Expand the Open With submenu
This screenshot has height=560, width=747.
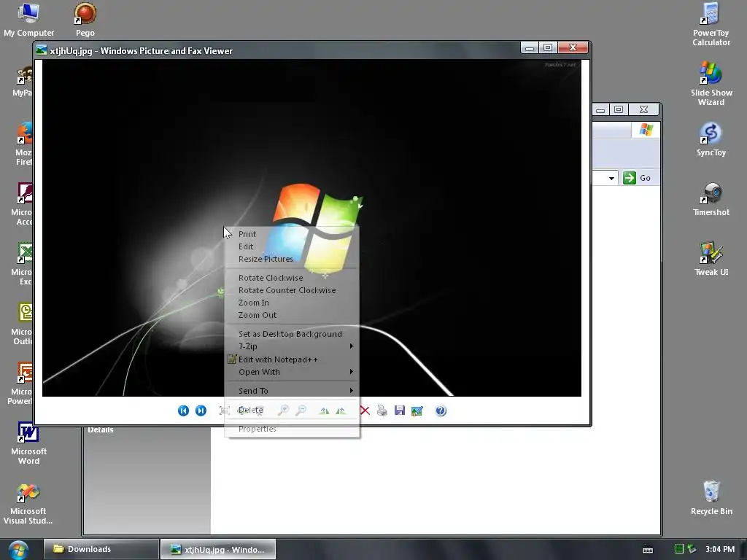pos(292,371)
